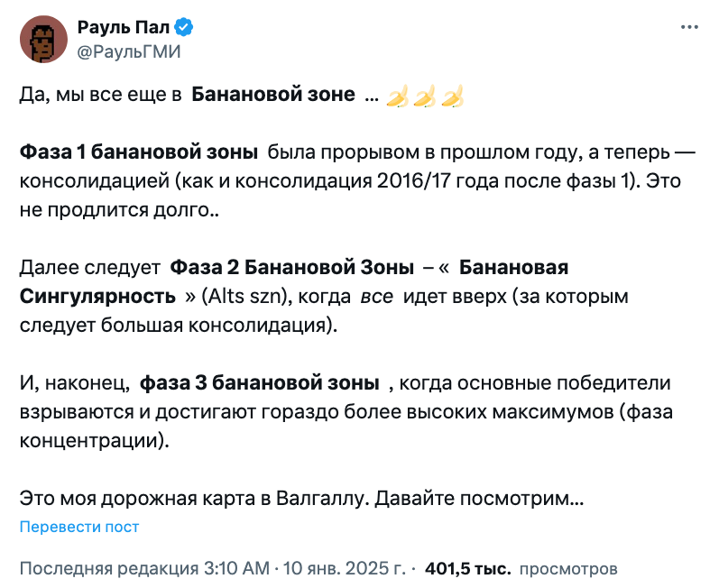View the 401,5 тыс. views count
Screen dimensions: 719x588
click(x=468, y=569)
